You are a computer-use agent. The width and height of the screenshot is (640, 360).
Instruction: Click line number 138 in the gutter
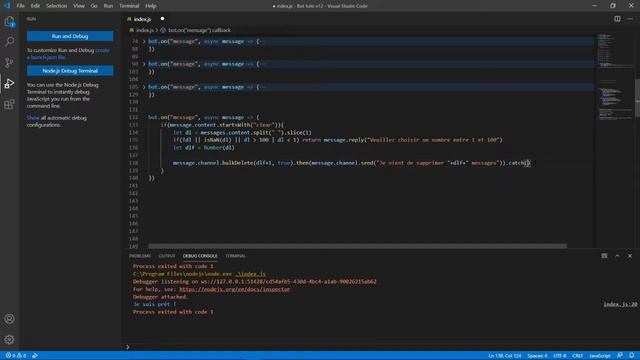click(134, 163)
